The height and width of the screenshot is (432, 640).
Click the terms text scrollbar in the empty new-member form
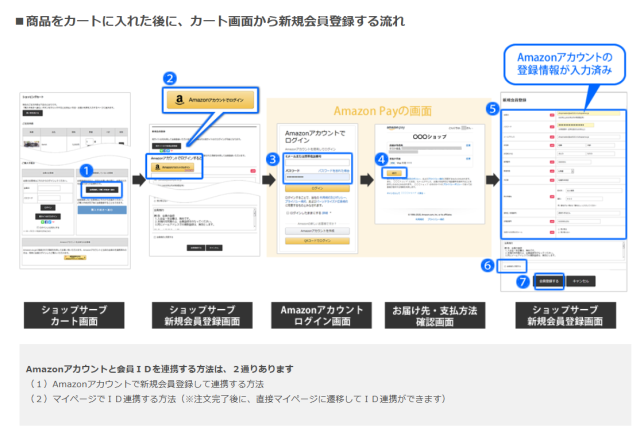pos(255,218)
